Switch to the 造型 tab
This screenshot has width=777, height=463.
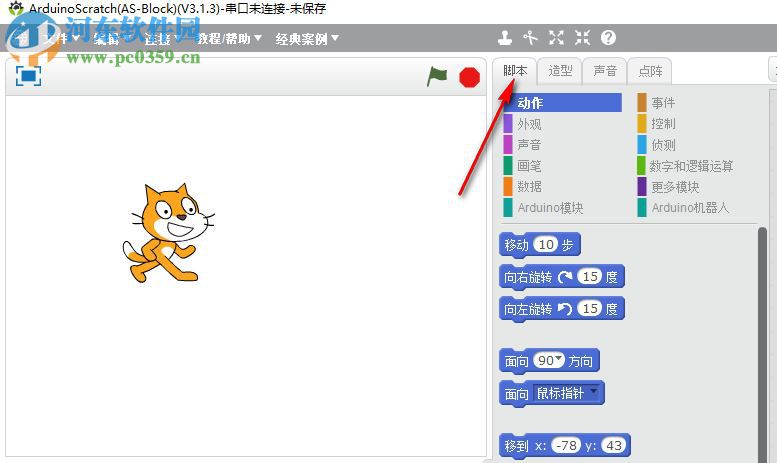560,71
